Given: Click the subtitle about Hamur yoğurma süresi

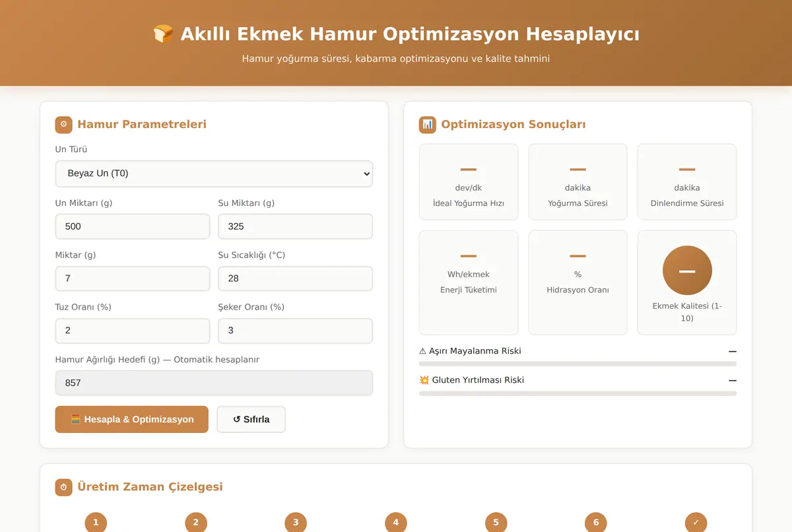Looking at the screenshot, I should (x=396, y=59).
